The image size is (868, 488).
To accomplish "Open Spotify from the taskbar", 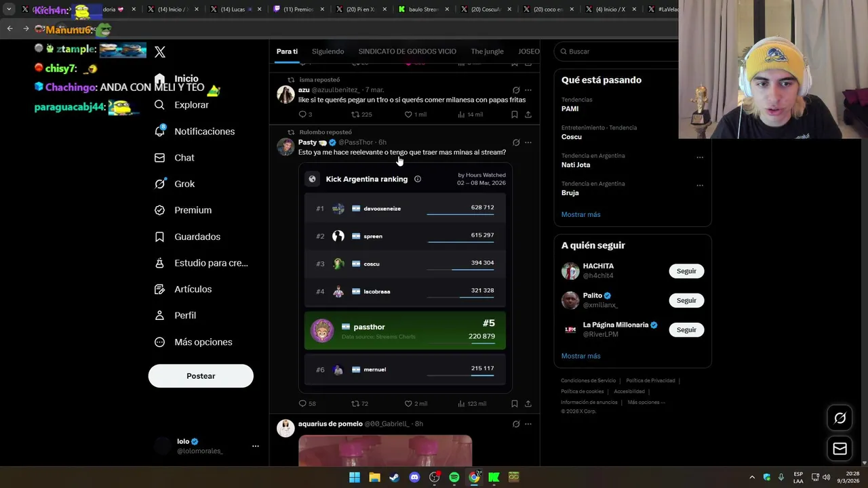I will tap(454, 477).
